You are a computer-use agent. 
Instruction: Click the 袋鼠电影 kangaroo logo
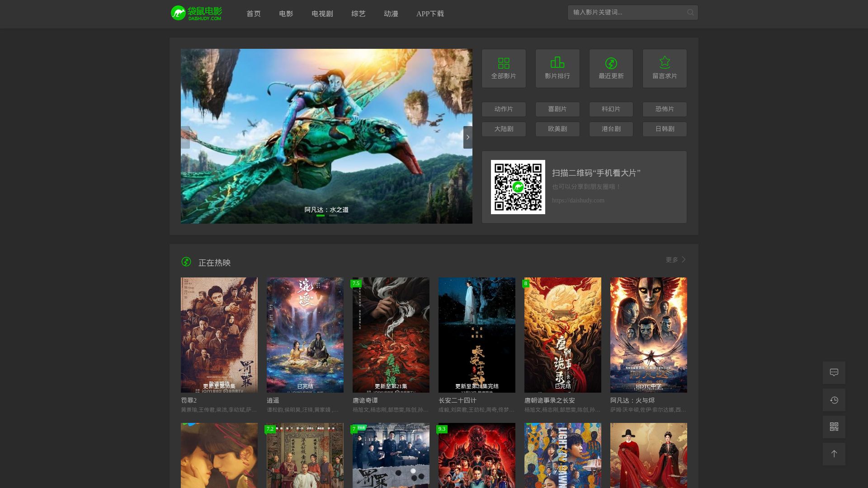point(196,13)
